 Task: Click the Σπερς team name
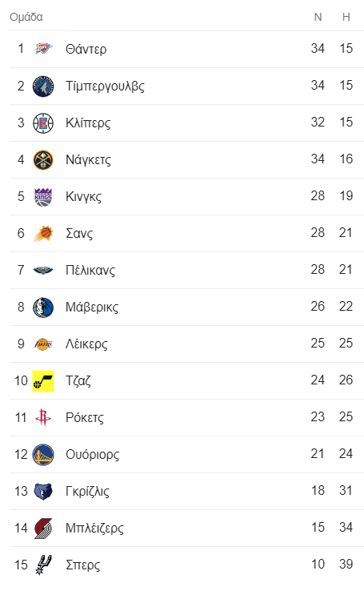point(83,565)
